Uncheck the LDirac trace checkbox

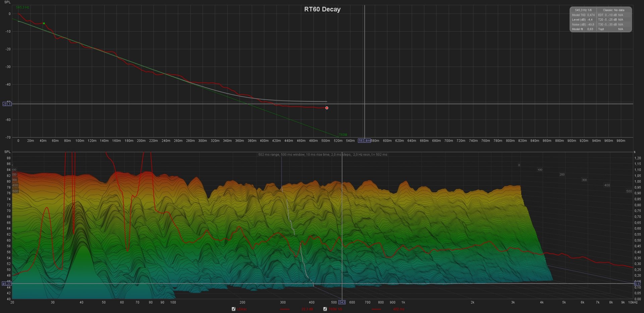[233, 309]
